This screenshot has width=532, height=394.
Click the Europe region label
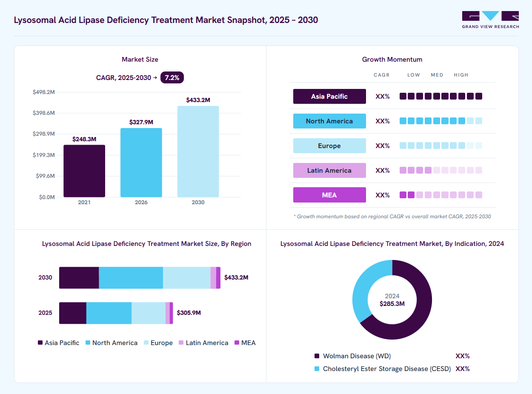click(329, 146)
